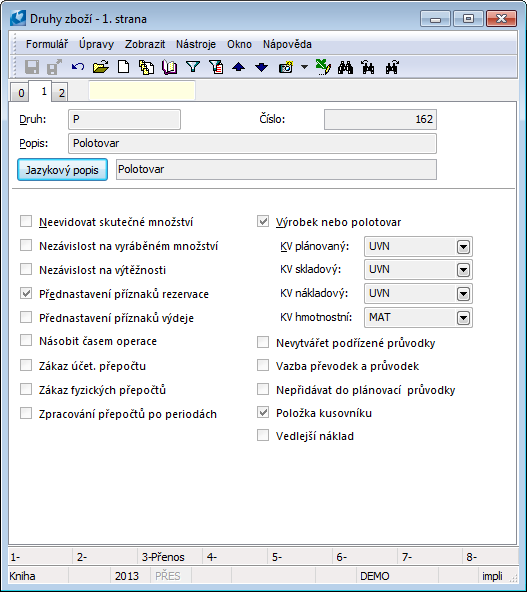Screen dimensions: 527x592
Task: Click the blue app icon in title bar
Action: 18,18
